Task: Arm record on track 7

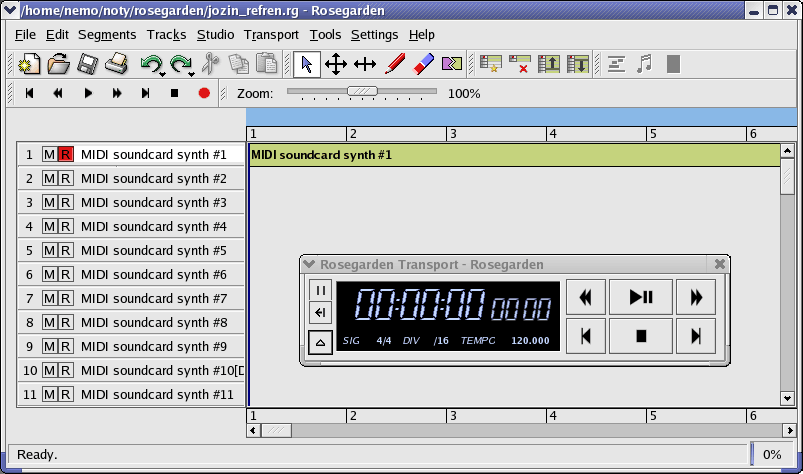Action: (x=66, y=298)
